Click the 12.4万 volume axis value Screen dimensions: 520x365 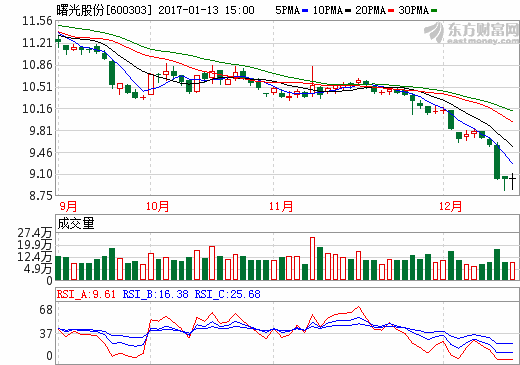35,257
